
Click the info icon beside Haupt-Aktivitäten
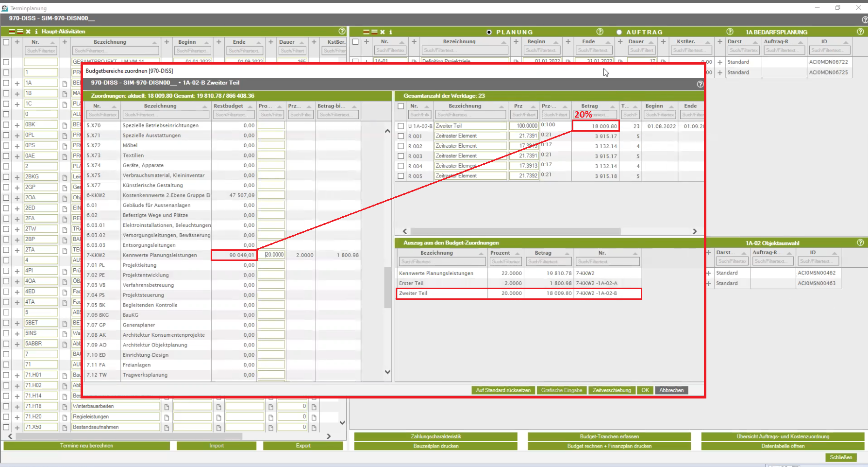pyautogui.click(x=36, y=32)
